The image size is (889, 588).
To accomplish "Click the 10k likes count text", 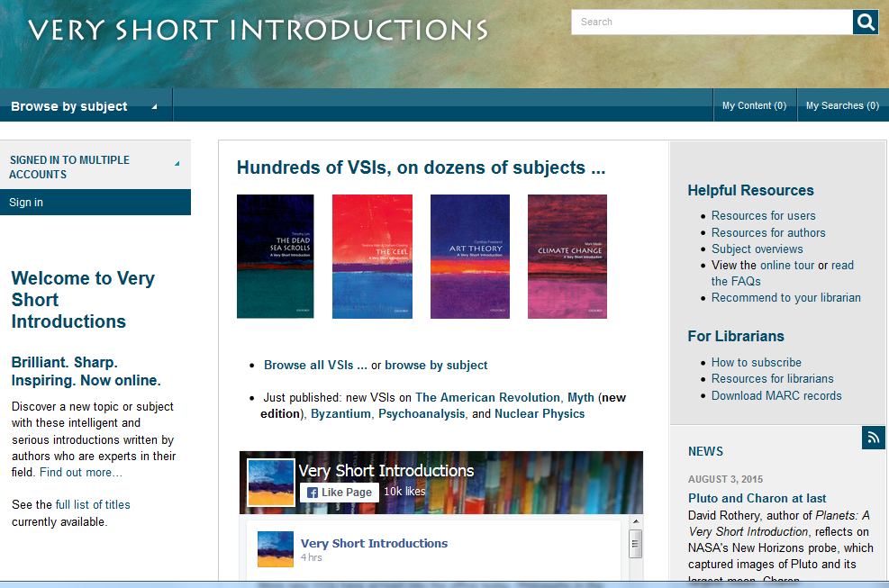I will coord(404,492).
